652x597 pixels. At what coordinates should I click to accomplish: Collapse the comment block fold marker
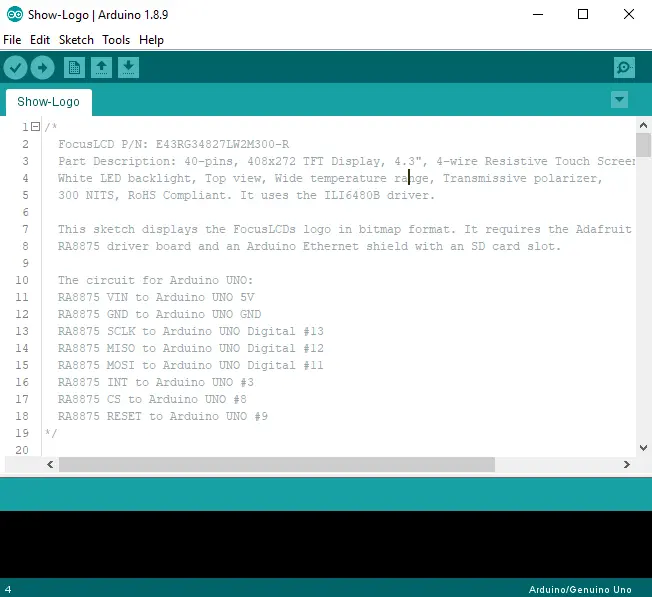pyautogui.click(x=35, y=127)
